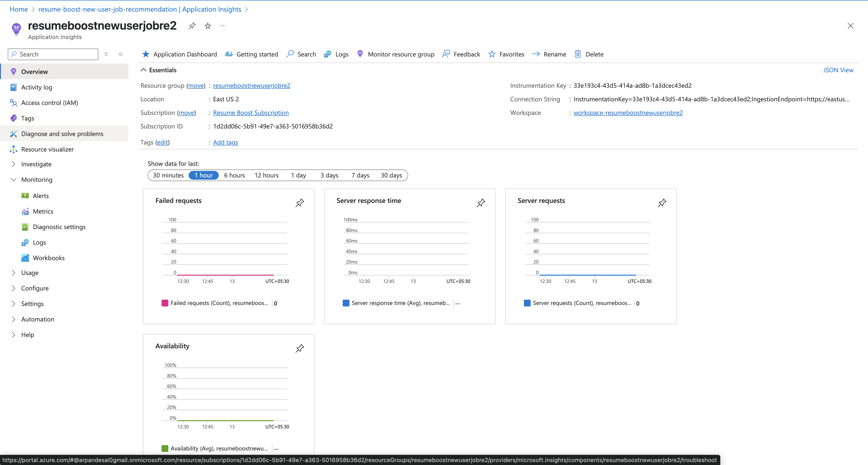Click the Delete trash toolbar button
The width and height of the screenshot is (868, 465).
tap(589, 54)
